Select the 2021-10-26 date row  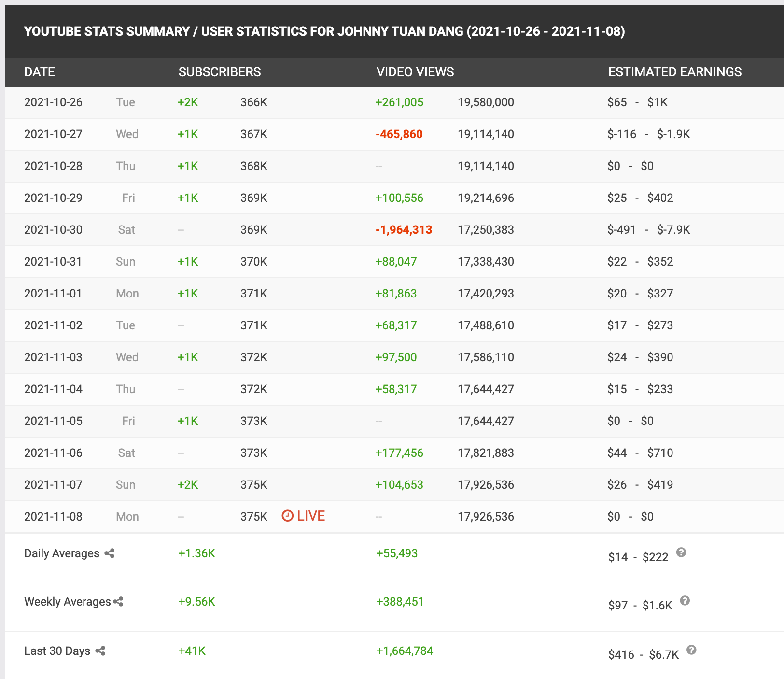point(53,102)
